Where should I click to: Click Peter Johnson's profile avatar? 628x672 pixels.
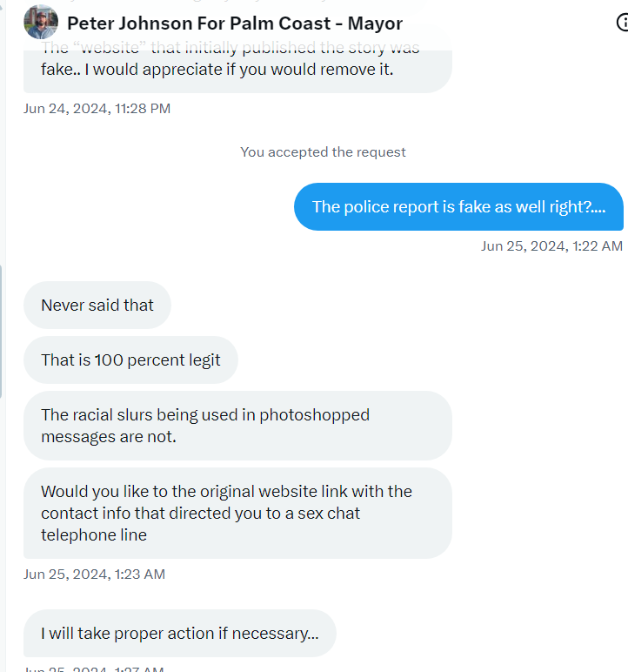tap(41, 23)
